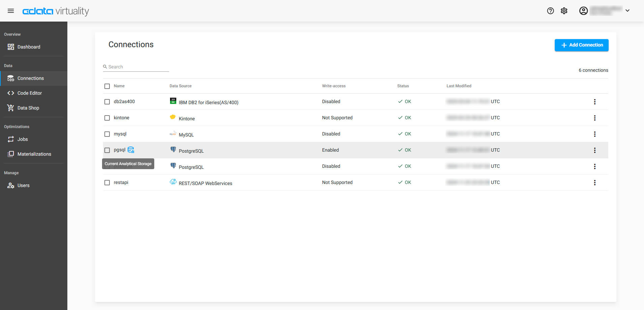Sort by Data Source column header
The width and height of the screenshot is (644, 310).
[x=181, y=86]
